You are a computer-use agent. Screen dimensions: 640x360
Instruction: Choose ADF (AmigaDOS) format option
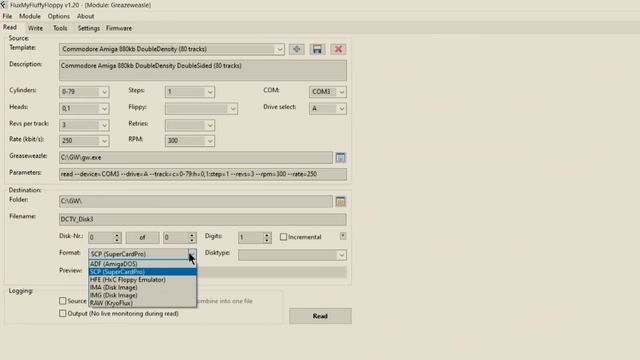142,264
